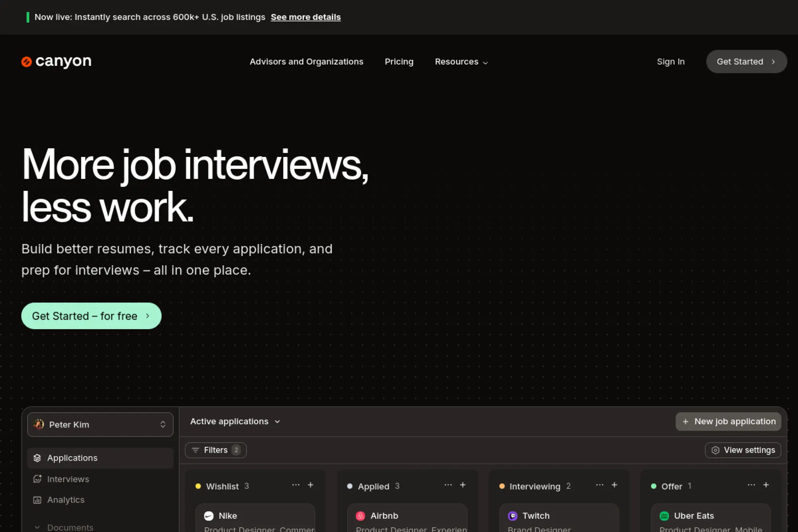Viewport: 798px width, 532px height.
Task: Click the Airbnb company logo icon
Action: 360,516
